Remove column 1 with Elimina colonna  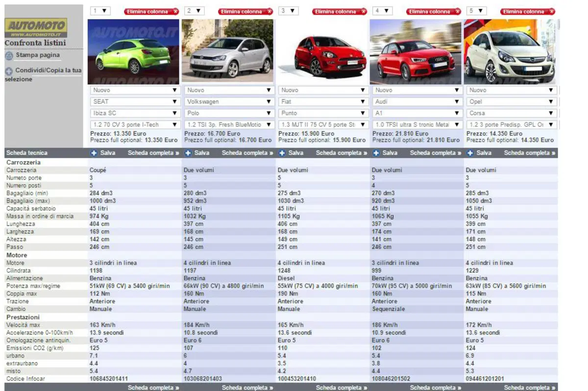pyautogui.click(x=151, y=11)
